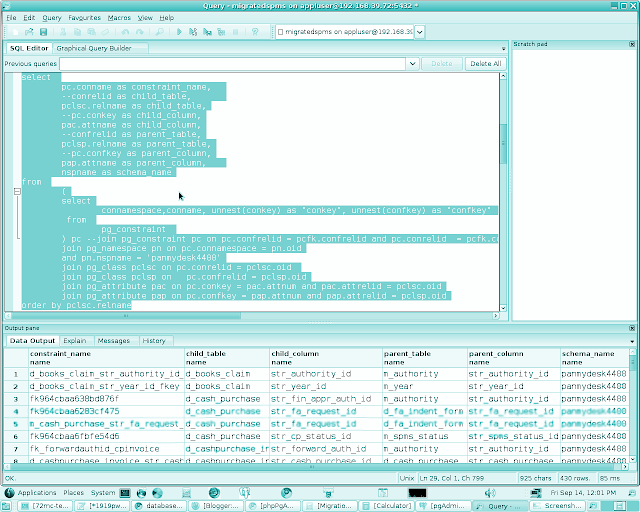Viewport: 640px width, 512px height.
Task: Open help via the question mark icon
Action: 255,32
